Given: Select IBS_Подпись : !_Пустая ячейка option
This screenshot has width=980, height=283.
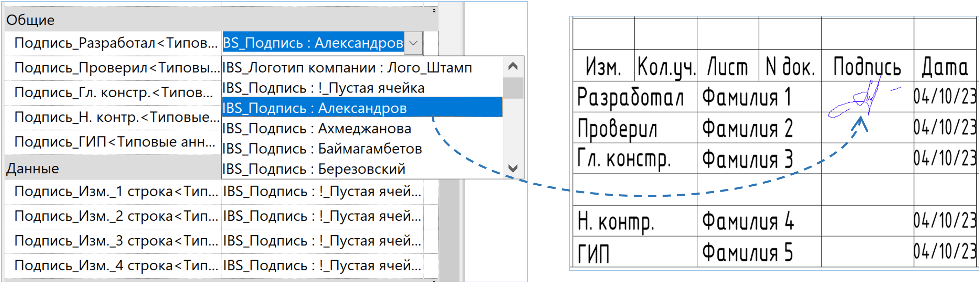Looking at the screenshot, I should click(362, 88).
